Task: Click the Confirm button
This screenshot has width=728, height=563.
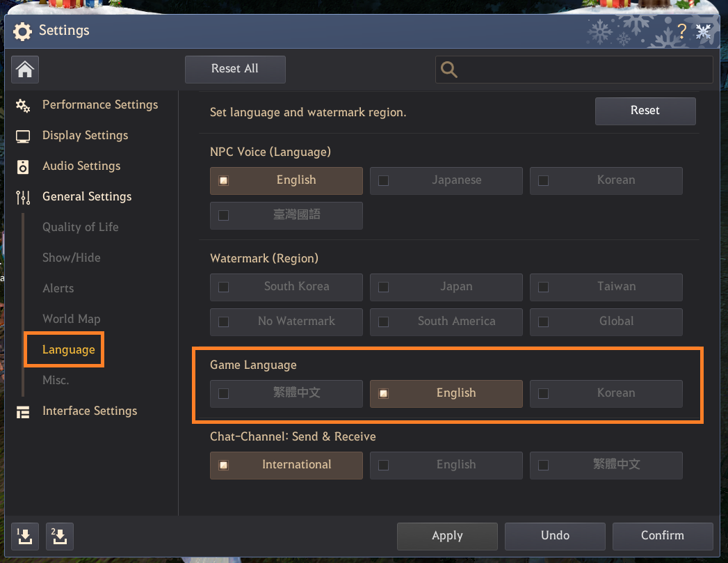Action: [x=663, y=536]
